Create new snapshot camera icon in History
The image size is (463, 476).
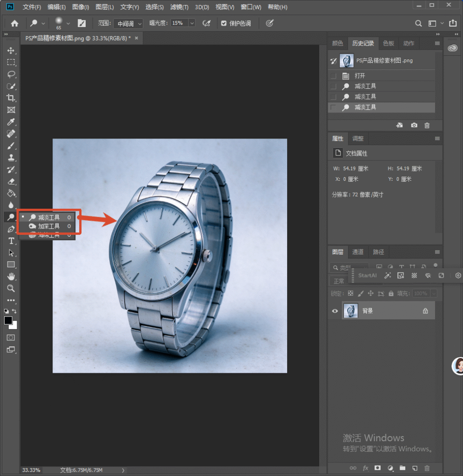pos(414,125)
